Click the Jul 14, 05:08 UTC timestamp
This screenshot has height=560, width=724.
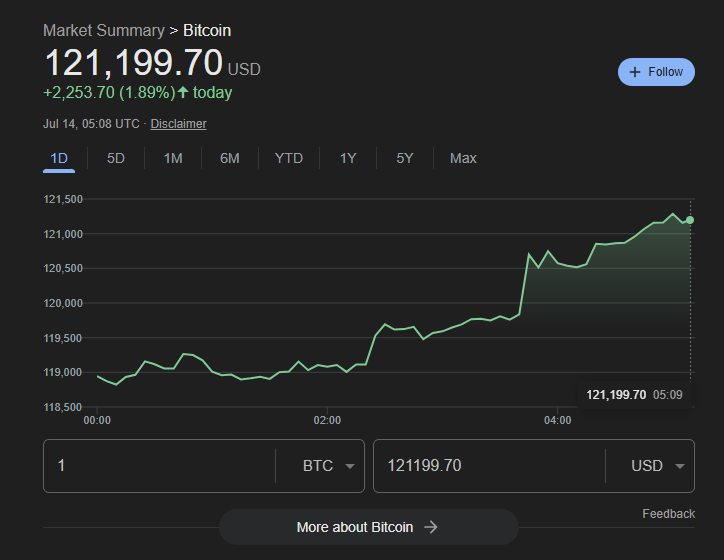[x=91, y=124]
